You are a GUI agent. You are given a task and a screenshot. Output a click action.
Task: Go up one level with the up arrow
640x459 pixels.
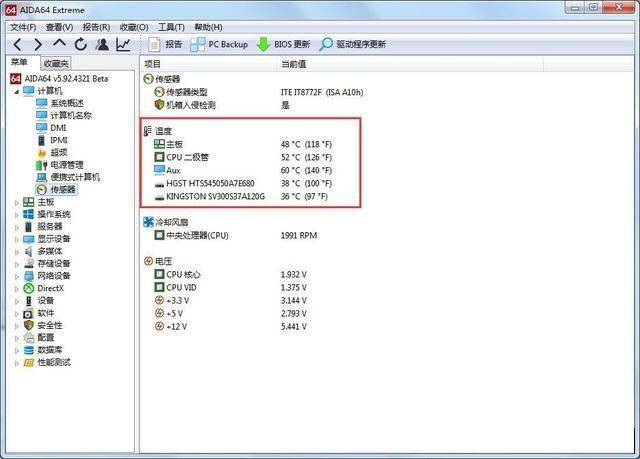60,43
